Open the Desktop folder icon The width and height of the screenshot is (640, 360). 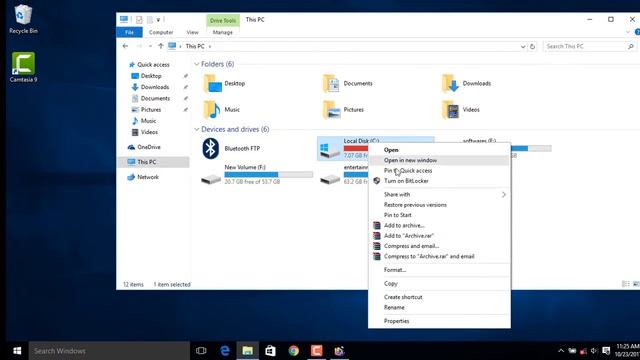pyautogui.click(x=212, y=83)
